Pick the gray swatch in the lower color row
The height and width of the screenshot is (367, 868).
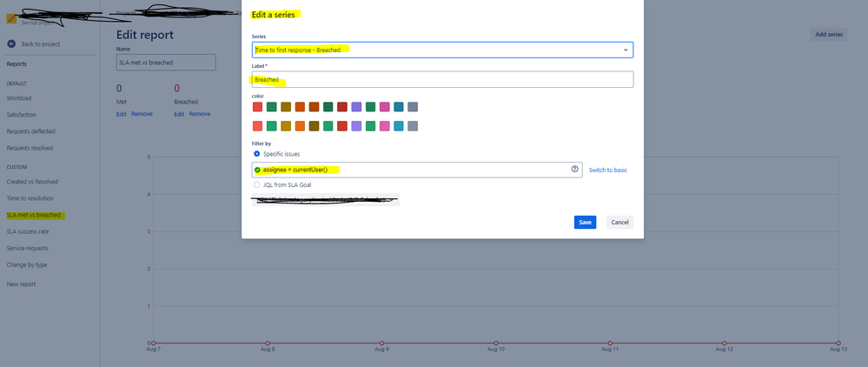click(x=413, y=126)
